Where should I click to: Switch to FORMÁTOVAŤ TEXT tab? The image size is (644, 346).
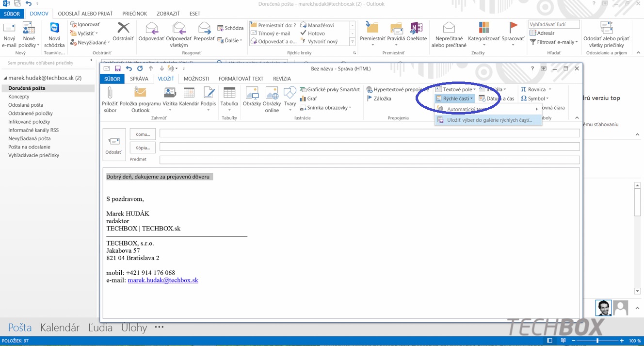[241, 79]
